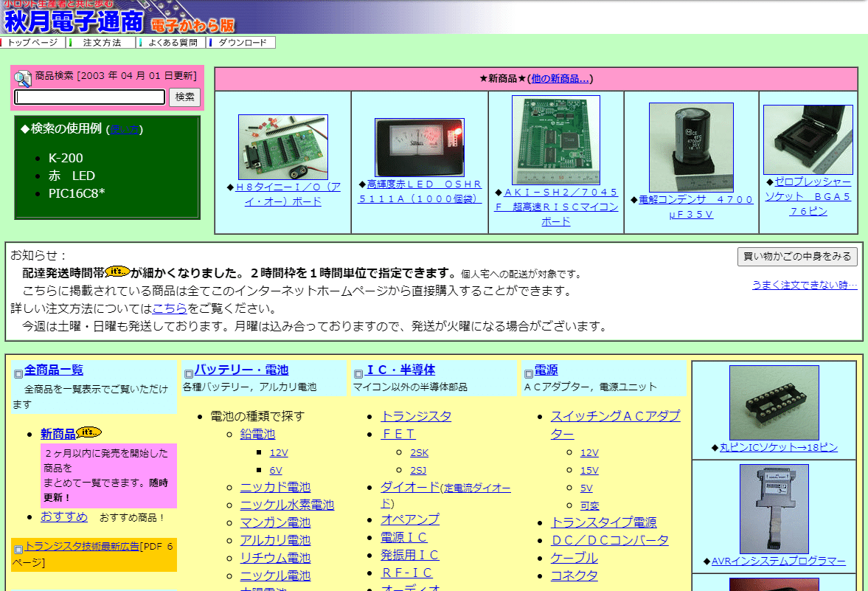Click the square icon beside ＩＣ・半導体
868x591 pixels.
click(x=358, y=374)
